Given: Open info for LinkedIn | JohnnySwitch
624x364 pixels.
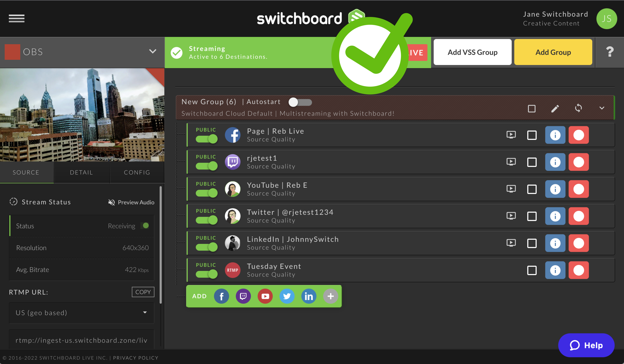Looking at the screenshot, I should [x=555, y=243].
